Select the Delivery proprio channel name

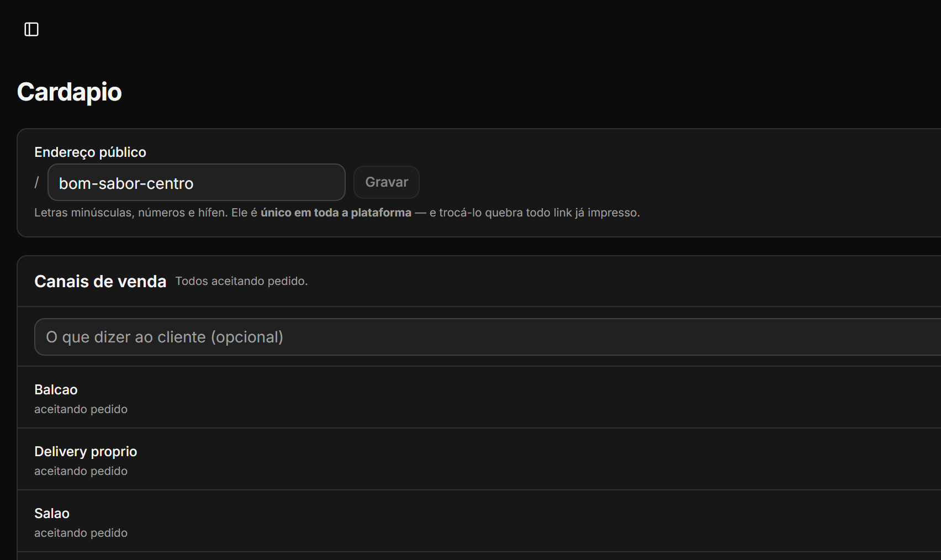[x=86, y=452]
